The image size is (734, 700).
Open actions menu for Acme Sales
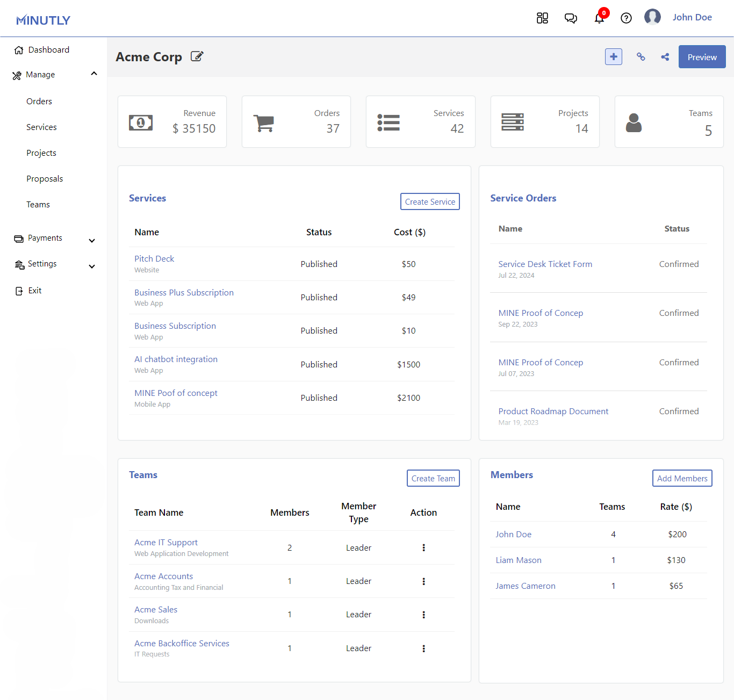[x=423, y=615]
